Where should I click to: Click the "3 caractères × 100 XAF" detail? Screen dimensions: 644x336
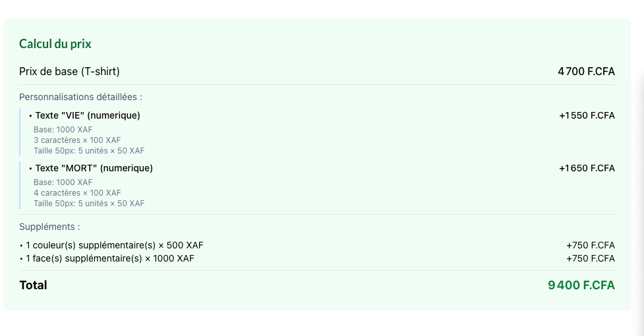77,140
